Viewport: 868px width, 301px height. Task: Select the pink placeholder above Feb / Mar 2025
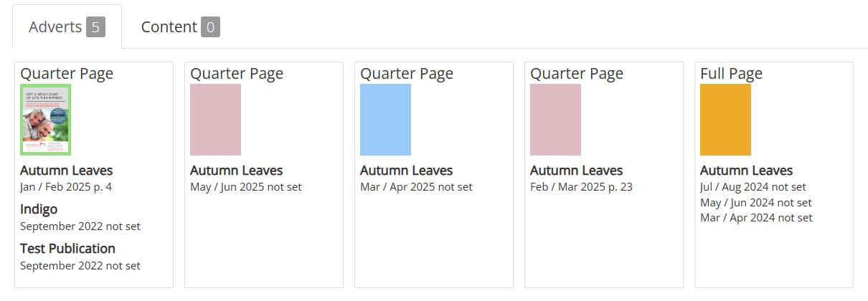click(x=555, y=120)
